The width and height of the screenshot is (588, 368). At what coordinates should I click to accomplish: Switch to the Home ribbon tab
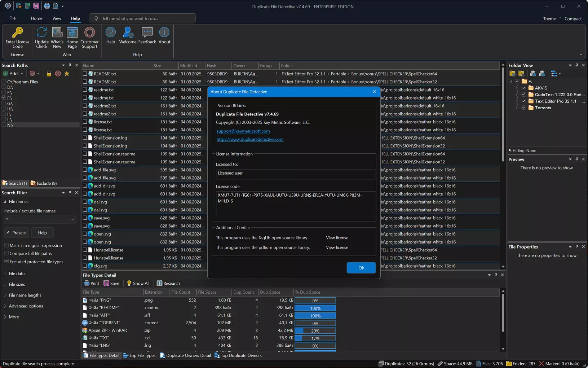pos(36,18)
